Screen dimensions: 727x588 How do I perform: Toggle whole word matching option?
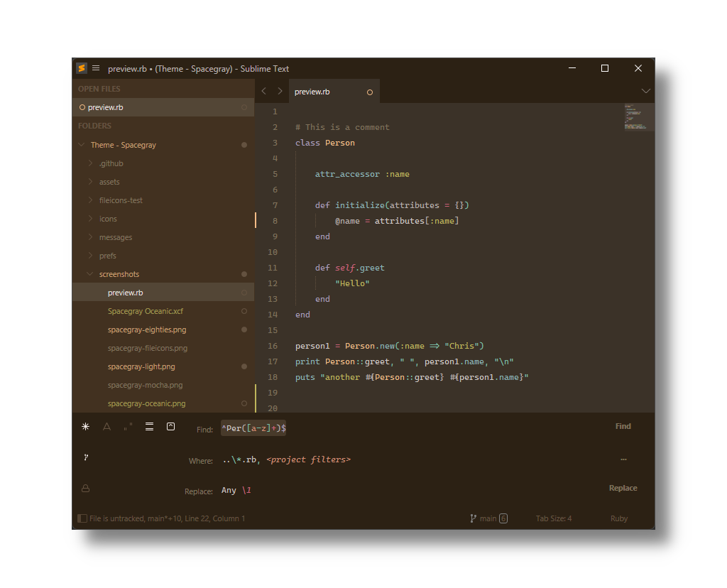[x=129, y=427]
